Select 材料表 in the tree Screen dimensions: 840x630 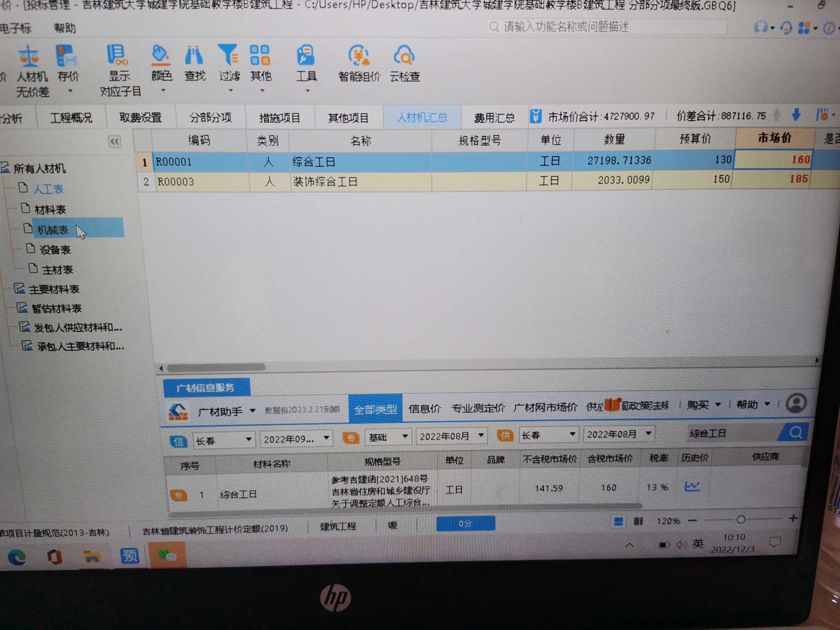click(x=50, y=210)
